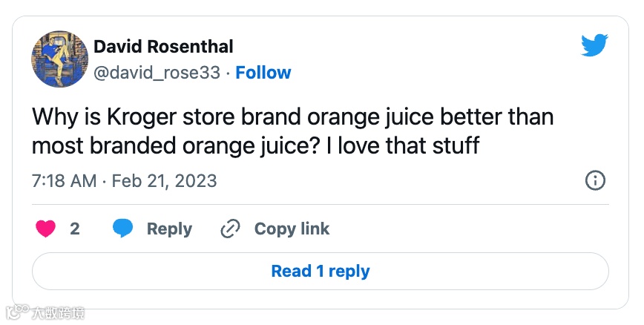
Task: Click "most branded orange juice?" in the tweet
Action: 171,145
